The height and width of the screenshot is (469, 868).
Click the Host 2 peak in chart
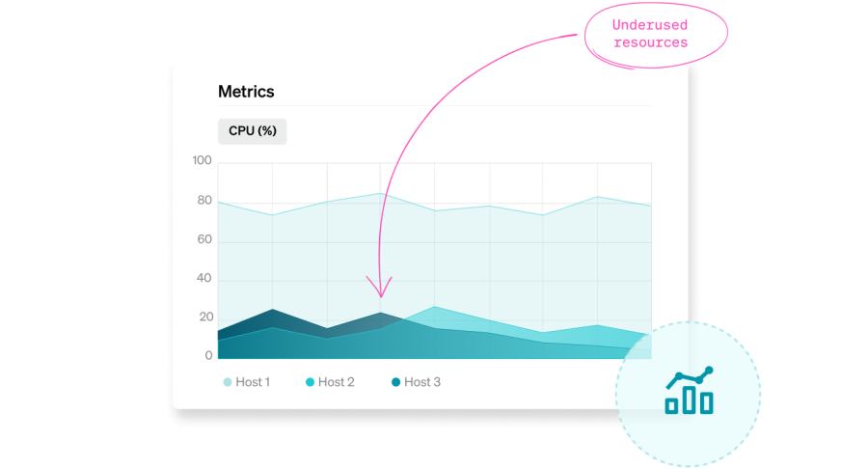(435, 315)
